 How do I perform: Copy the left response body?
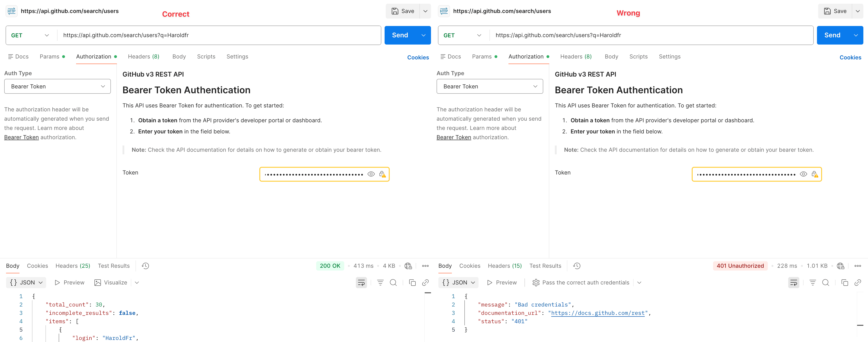point(412,283)
